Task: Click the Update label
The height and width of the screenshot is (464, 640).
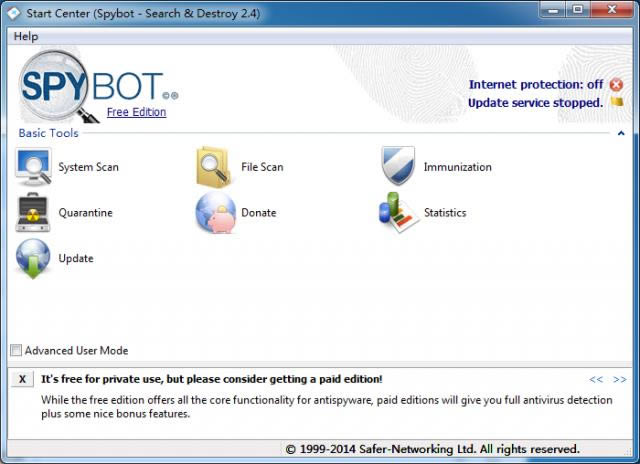Action: tap(76, 258)
